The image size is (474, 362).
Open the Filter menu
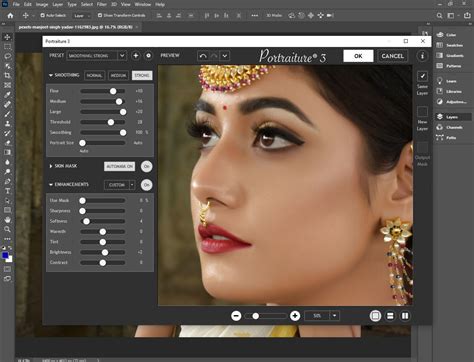[x=101, y=4]
